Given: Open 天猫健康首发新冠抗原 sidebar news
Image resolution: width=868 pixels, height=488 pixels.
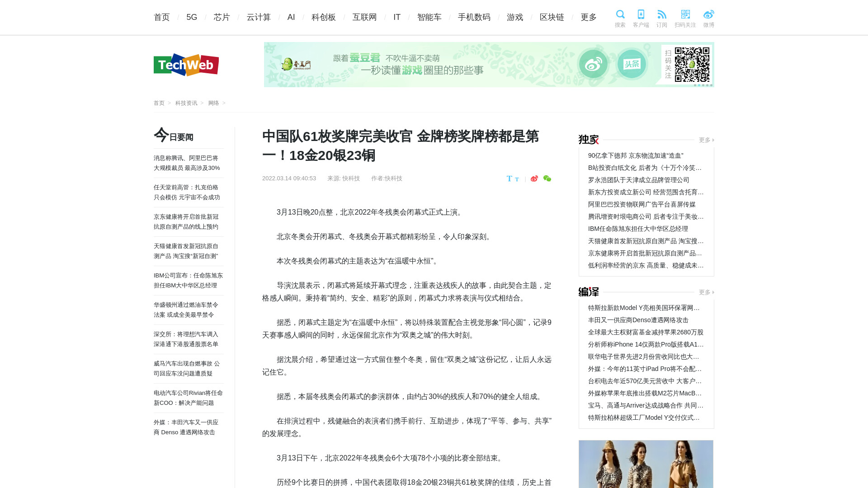Looking at the screenshot, I should tap(186, 251).
